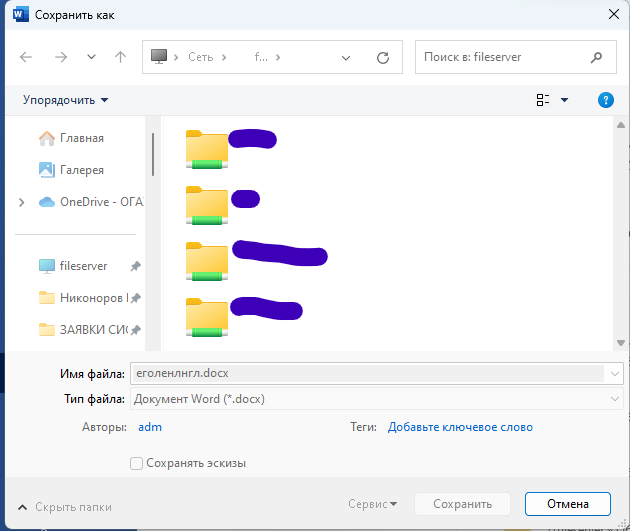This screenshot has width=630, height=531.
Task: Focus the 'Поиск в: fileserver' search field
Action: coord(515,57)
